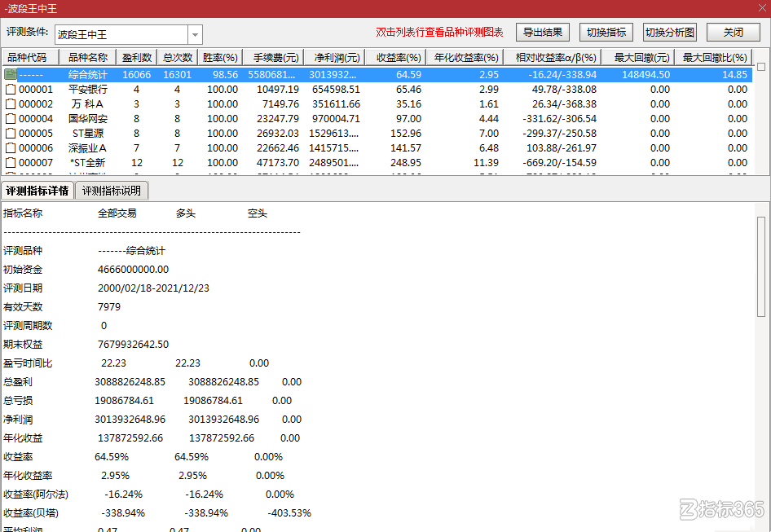
Task: Sort by the 年化收益率(%) column header
Action: click(x=465, y=58)
